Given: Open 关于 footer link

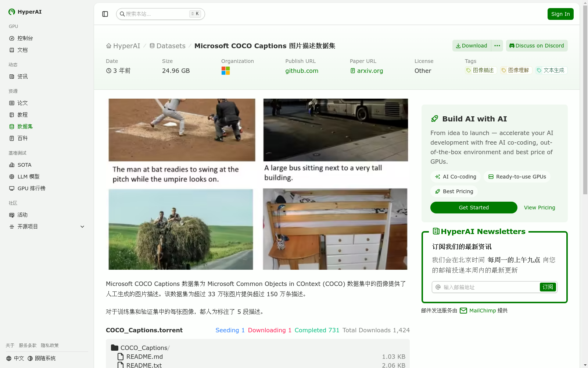Looking at the screenshot, I should [x=10, y=346].
